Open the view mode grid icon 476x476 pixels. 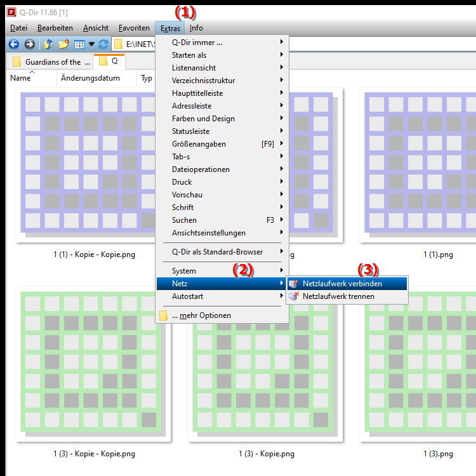[79, 44]
